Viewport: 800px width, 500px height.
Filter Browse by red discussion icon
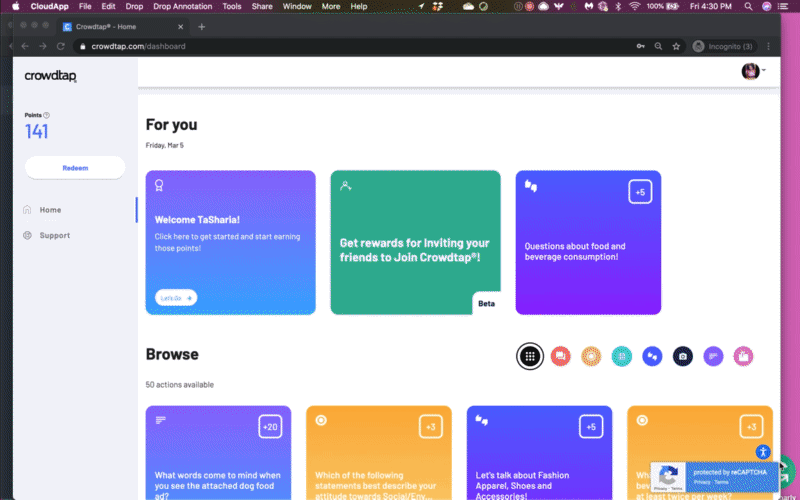[560, 356]
